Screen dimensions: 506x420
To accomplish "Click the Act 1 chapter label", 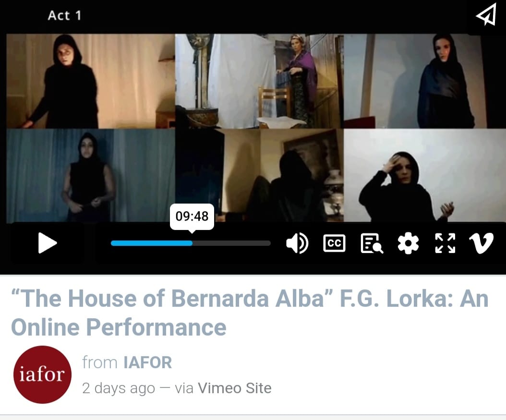I will pos(64,15).
